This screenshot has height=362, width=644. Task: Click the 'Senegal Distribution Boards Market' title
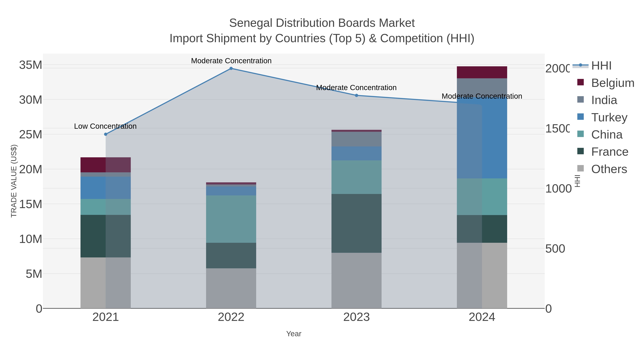pyautogui.click(x=322, y=23)
